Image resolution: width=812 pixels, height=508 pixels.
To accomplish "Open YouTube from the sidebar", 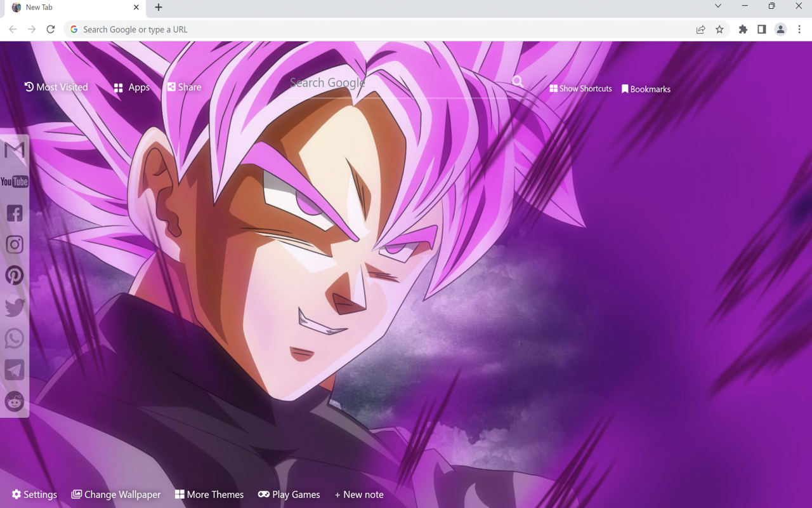I will (x=14, y=182).
